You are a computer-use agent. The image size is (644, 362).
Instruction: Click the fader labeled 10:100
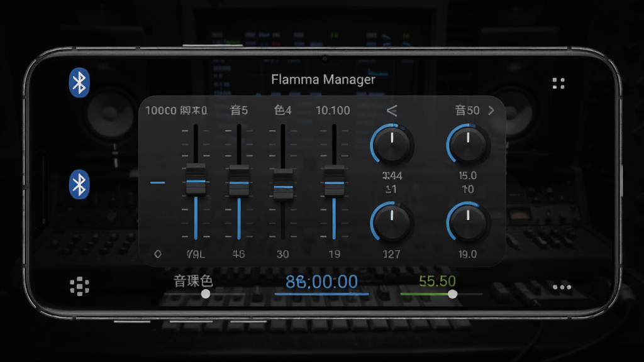click(335, 180)
